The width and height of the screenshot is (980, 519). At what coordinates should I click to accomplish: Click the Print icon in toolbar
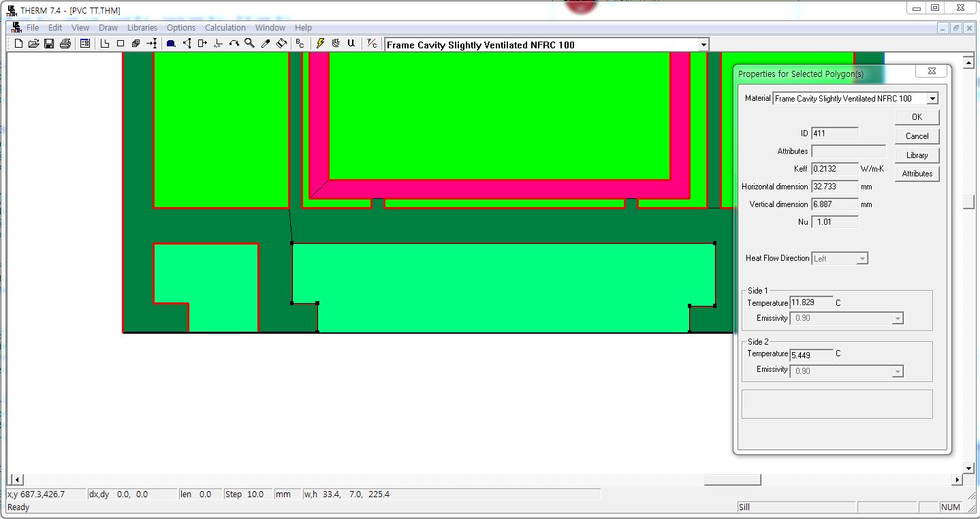click(x=65, y=44)
